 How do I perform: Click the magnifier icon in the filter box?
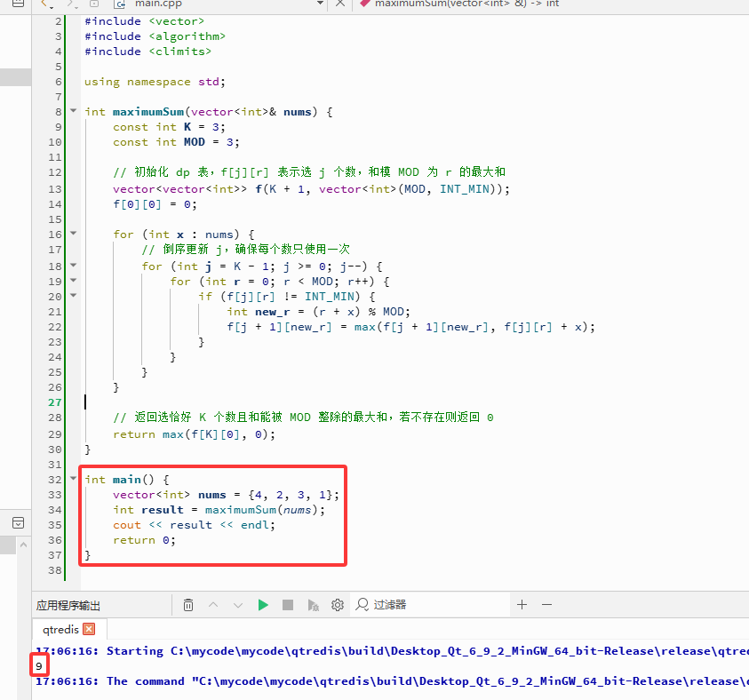tap(363, 604)
